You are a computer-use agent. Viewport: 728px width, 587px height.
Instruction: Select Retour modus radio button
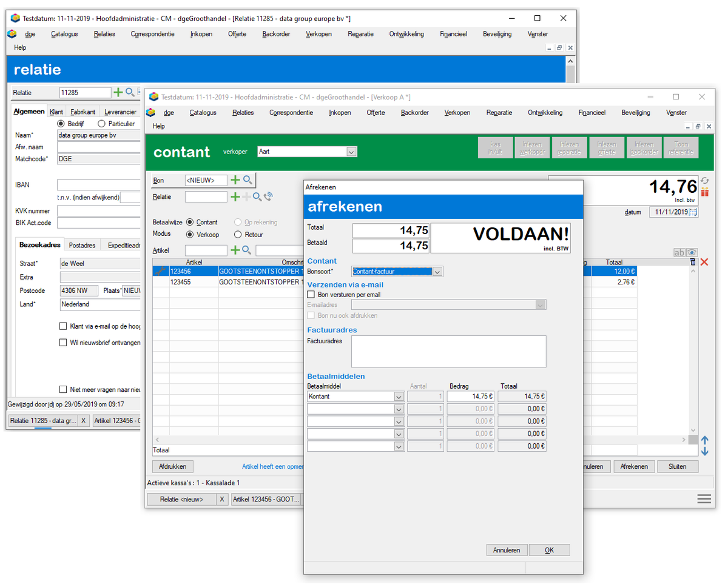click(238, 235)
